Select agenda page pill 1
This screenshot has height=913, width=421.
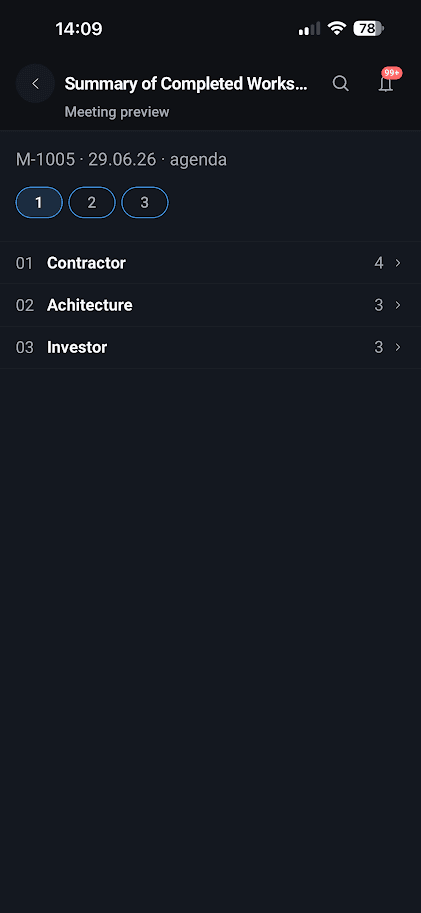coord(39,203)
